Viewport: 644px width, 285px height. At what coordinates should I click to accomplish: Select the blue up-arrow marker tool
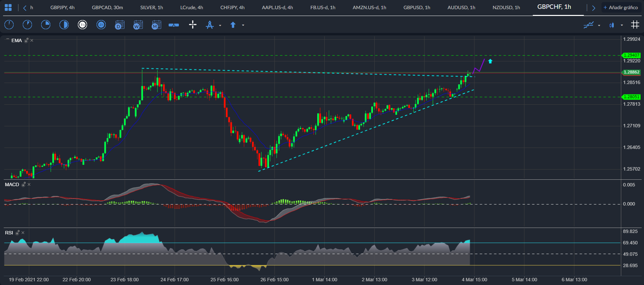point(233,25)
